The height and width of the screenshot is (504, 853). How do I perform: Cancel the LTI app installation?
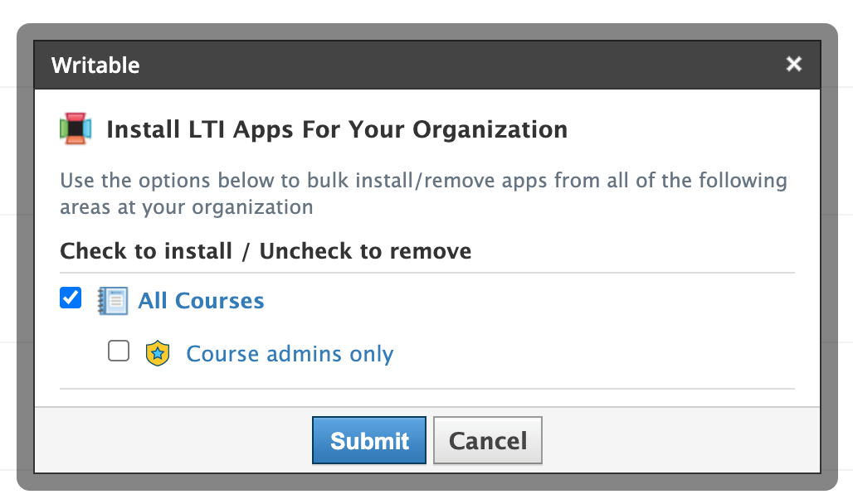487,440
